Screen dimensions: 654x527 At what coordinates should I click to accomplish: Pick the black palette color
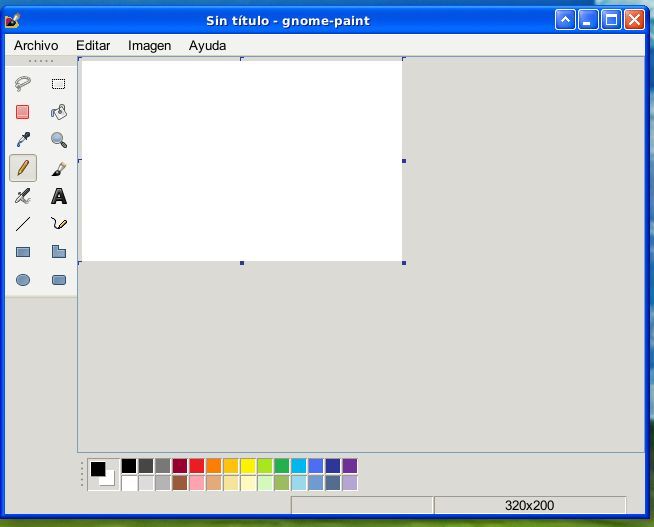click(x=129, y=466)
